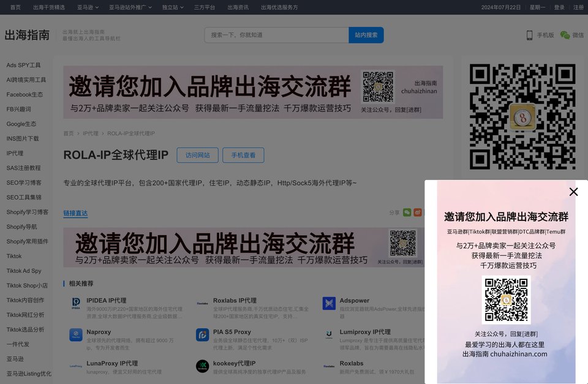The width and height of the screenshot is (588, 384).
Task: Share via the orange Weibo share icon
Action: 417,213
